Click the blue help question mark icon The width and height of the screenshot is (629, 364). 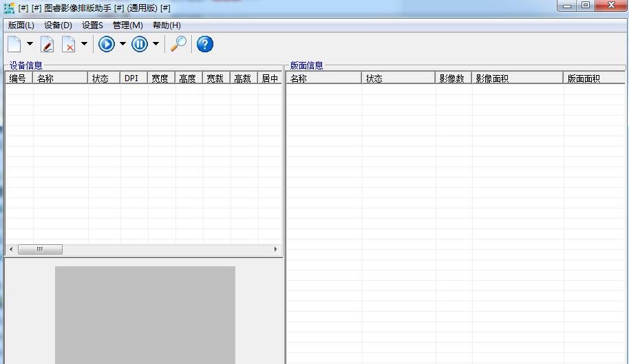tap(205, 44)
